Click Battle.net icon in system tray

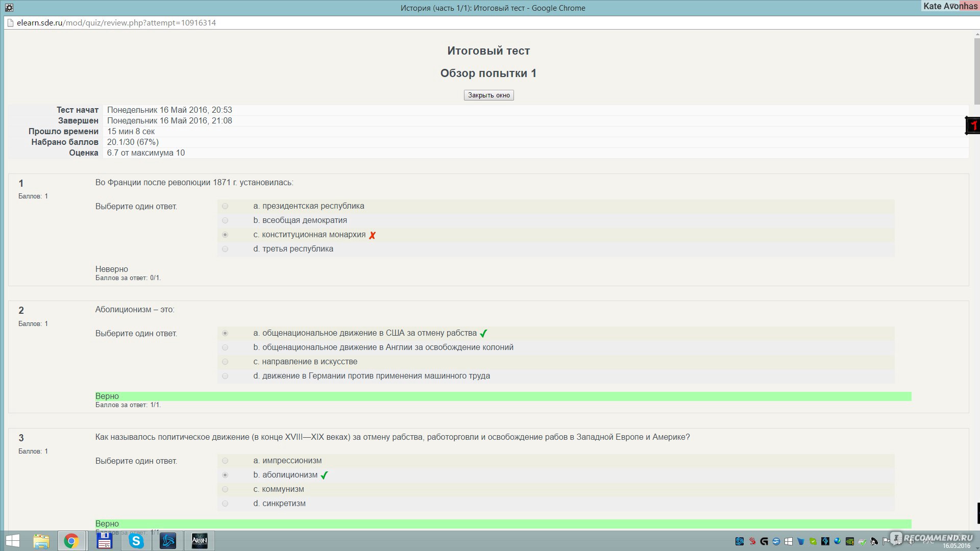point(740,541)
